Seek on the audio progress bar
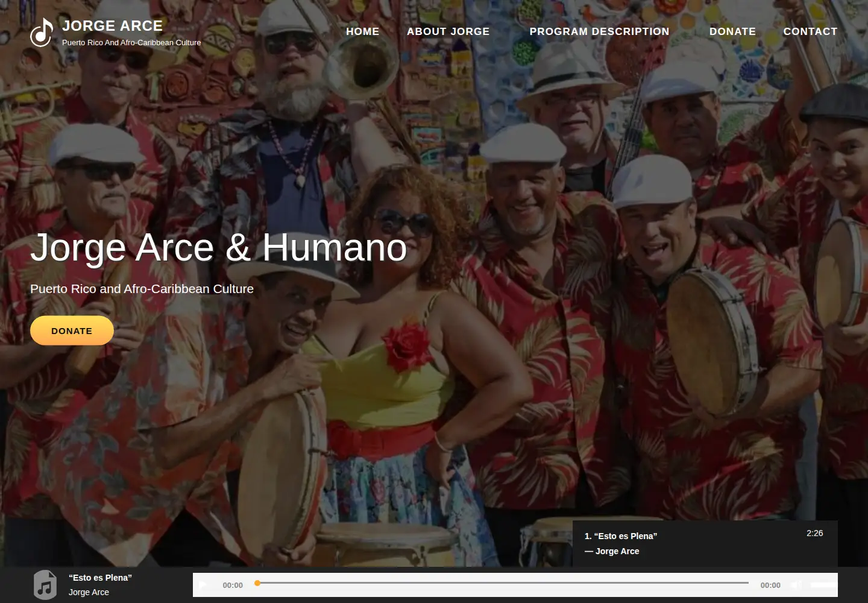The image size is (868, 603). click(x=502, y=583)
